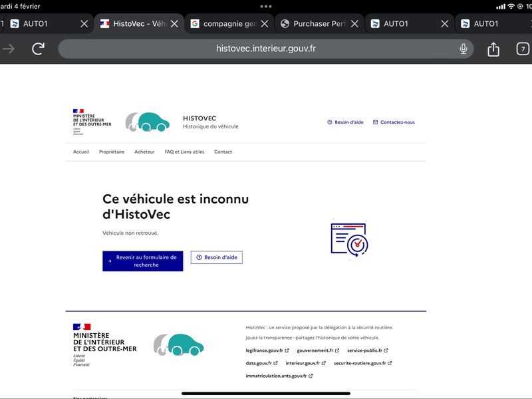This screenshot has width=532, height=399.
Task: Open data.gouv.fr footer link
Action: click(x=261, y=363)
